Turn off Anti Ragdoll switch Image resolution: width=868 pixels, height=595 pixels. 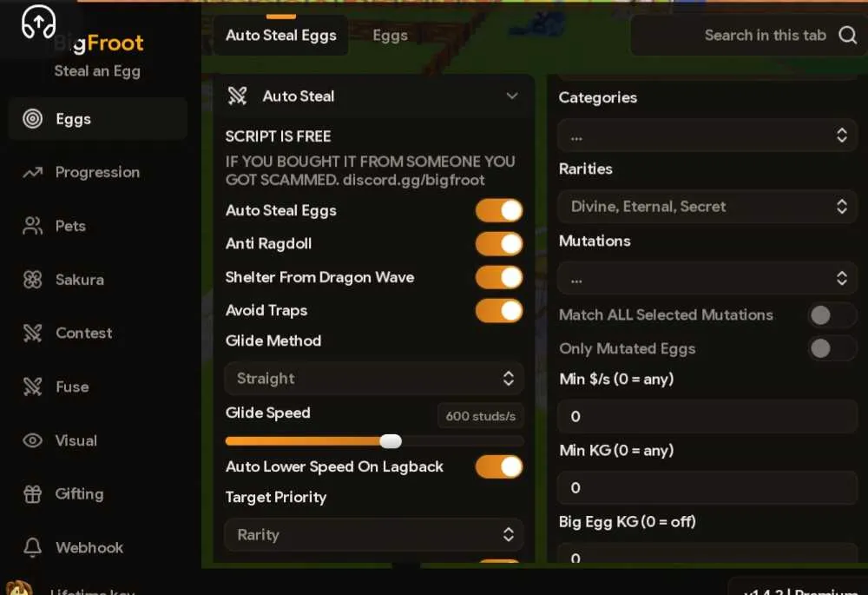499,244
